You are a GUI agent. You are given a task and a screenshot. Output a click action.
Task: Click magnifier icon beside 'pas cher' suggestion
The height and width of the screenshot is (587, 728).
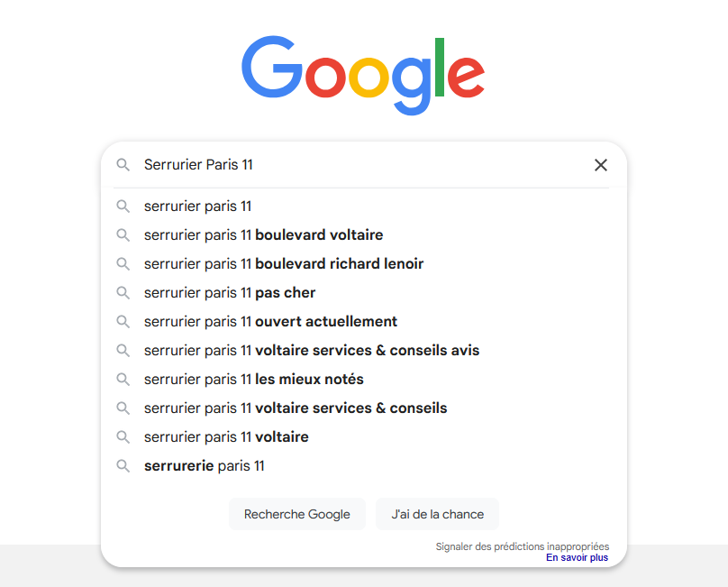(123, 293)
